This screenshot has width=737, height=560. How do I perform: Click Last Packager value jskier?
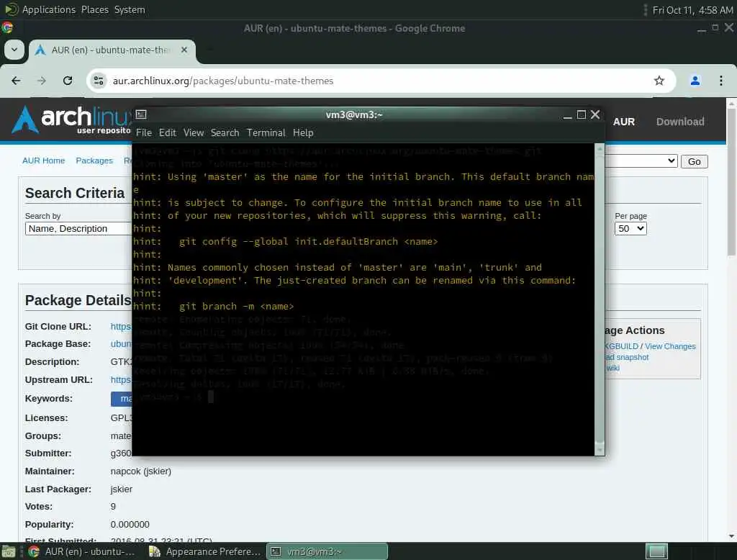[x=121, y=489]
